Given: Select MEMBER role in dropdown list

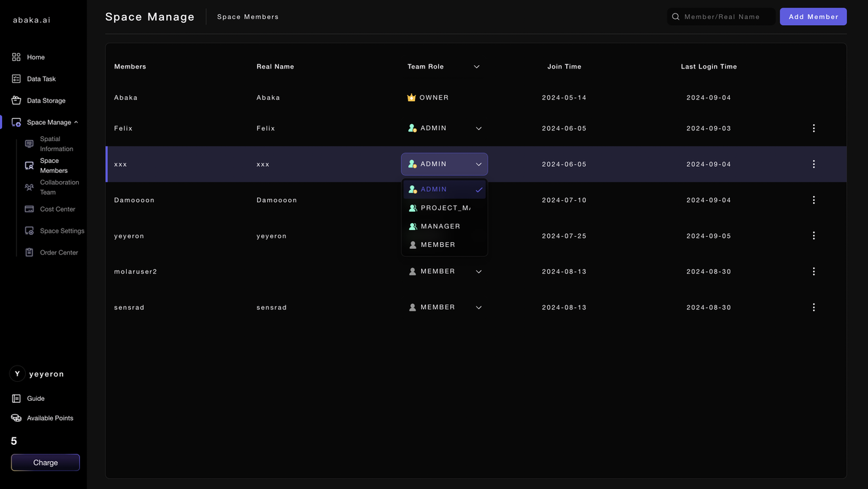Looking at the screenshot, I should (437, 245).
